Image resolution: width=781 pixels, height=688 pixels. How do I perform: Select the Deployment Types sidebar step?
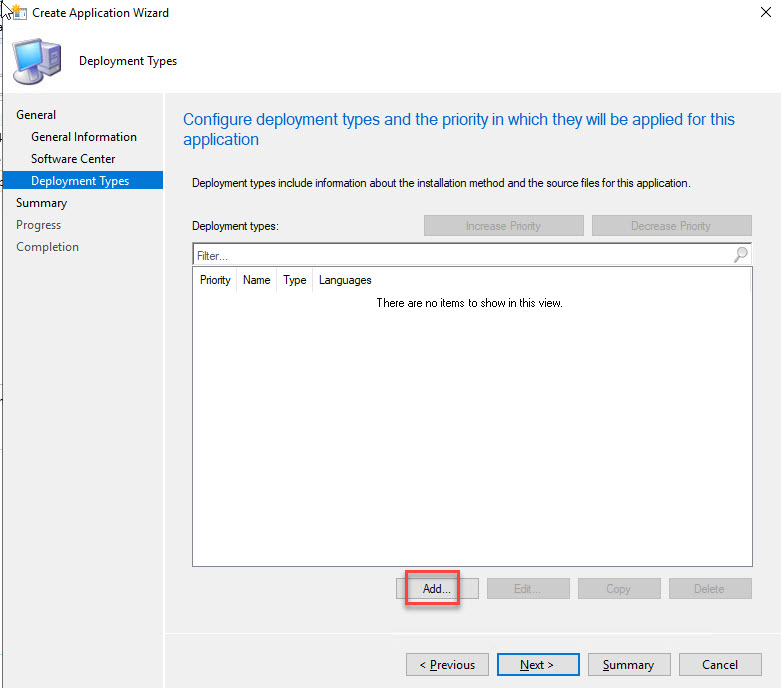(x=80, y=181)
